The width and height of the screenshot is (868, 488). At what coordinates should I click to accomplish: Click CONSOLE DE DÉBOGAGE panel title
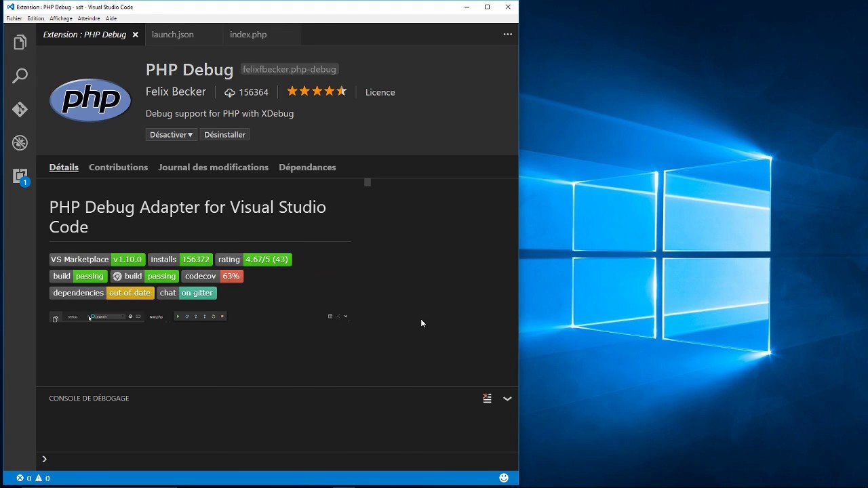coord(89,399)
